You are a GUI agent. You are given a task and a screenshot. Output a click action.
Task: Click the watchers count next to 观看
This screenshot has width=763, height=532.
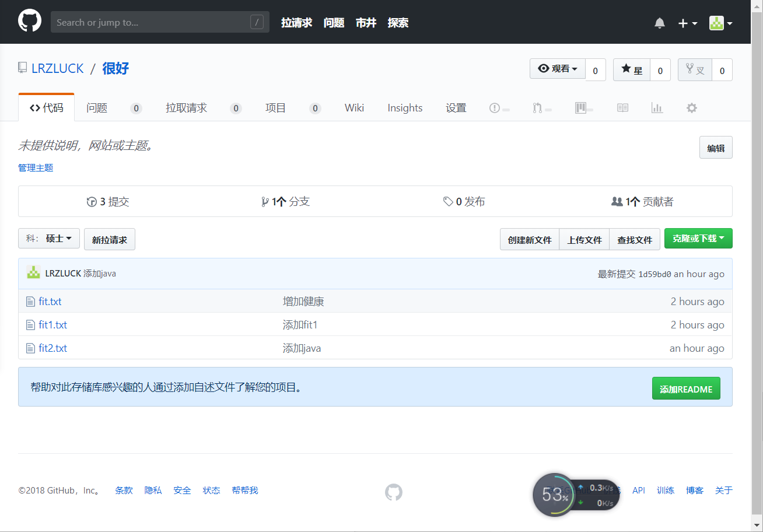coord(596,71)
